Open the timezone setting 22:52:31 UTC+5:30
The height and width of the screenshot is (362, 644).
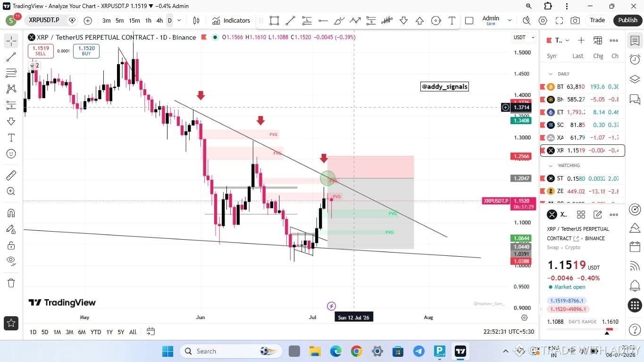(509, 332)
